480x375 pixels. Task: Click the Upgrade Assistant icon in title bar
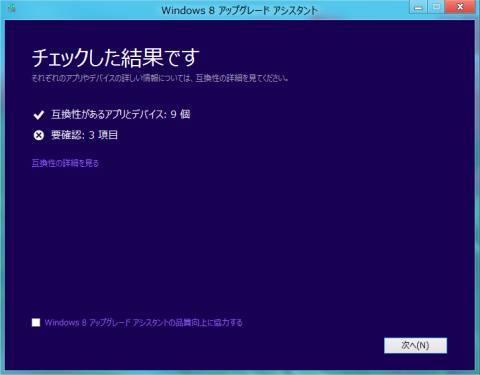click(x=11, y=8)
